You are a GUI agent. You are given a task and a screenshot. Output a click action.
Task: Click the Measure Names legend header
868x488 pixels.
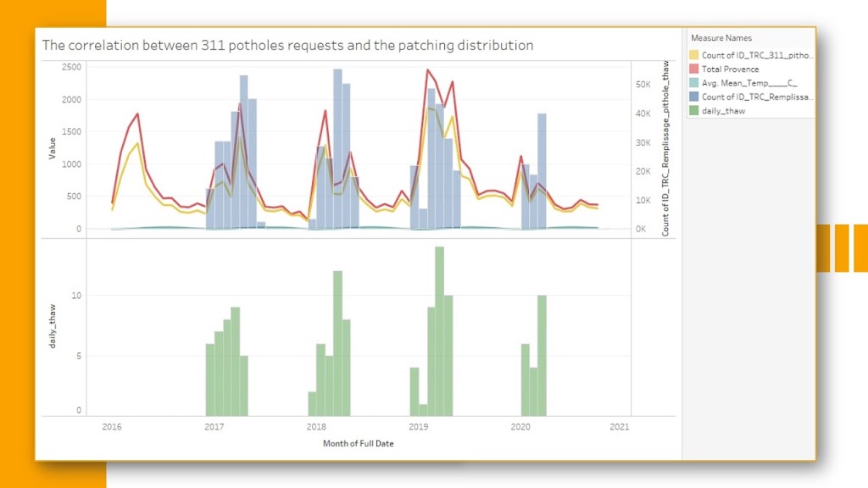pyautogui.click(x=721, y=38)
